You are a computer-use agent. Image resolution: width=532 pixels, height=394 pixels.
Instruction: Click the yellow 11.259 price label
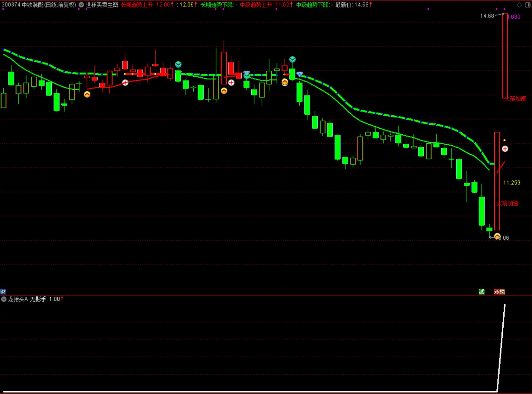click(512, 182)
